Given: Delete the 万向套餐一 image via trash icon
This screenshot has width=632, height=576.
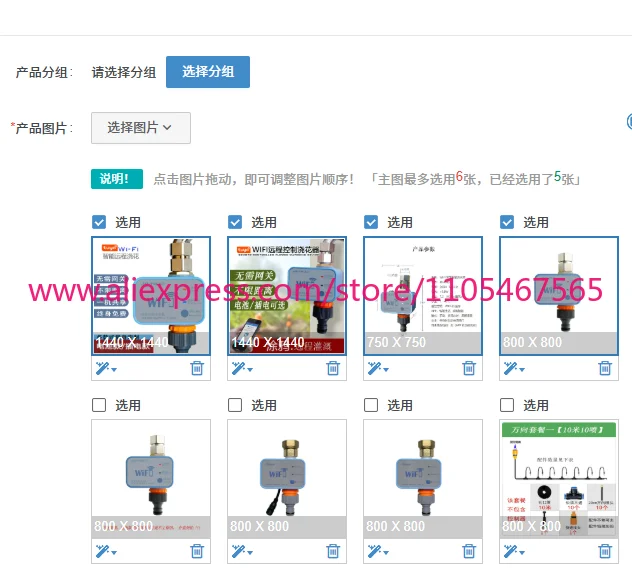Looking at the screenshot, I should tap(605, 551).
